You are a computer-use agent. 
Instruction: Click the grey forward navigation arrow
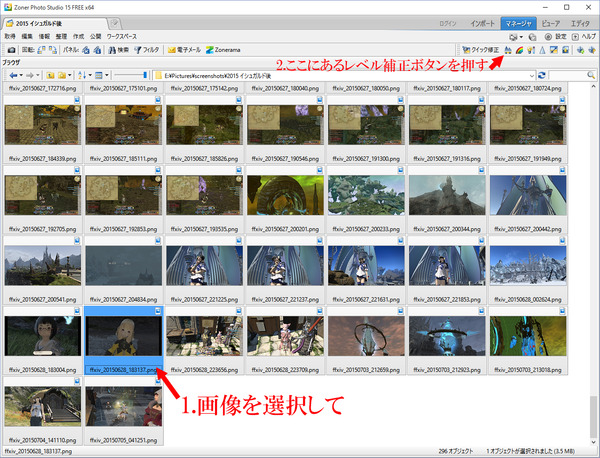pyautogui.click(x=30, y=75)
